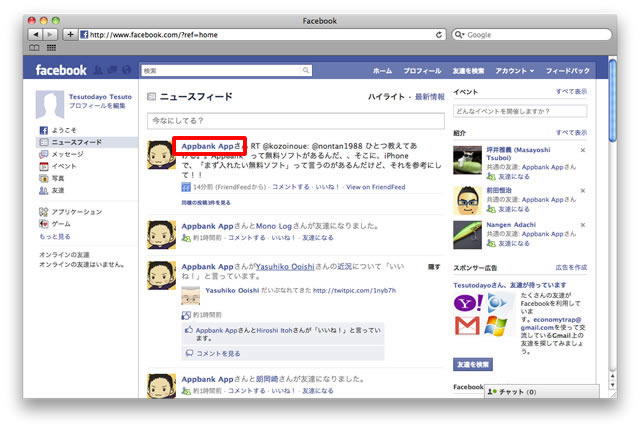This screenshot has width=640, height=430.
Task: Click the scrollbar down arrow
Action: pyautogui.click(x=612, y=386)
